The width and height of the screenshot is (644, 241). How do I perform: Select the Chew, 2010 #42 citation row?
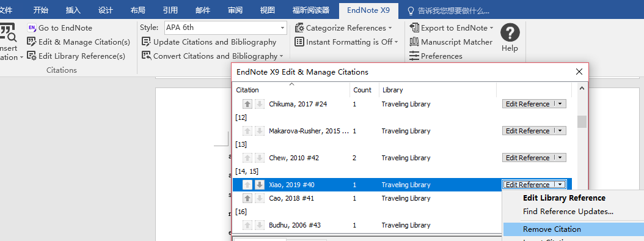coord(403,158)
